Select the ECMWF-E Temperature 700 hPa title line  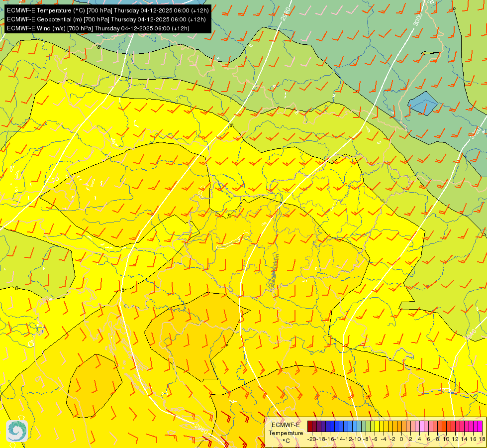pyautogui.click(x=107, y=10)
